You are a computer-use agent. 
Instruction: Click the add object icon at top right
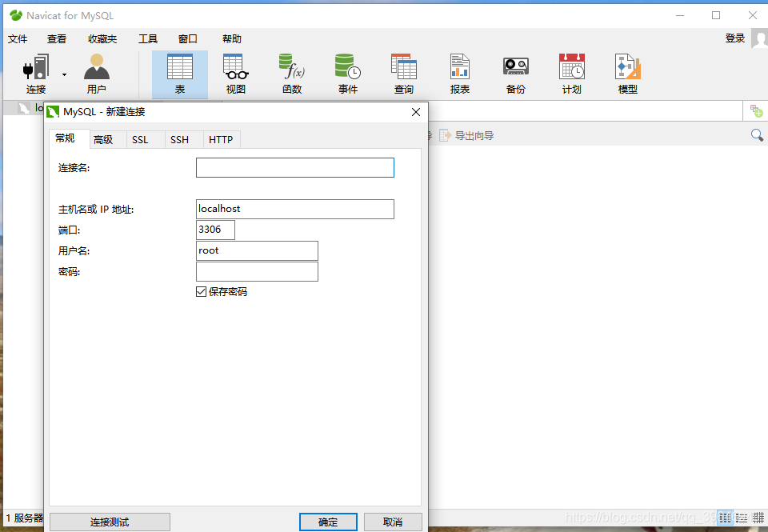(756, 111)
